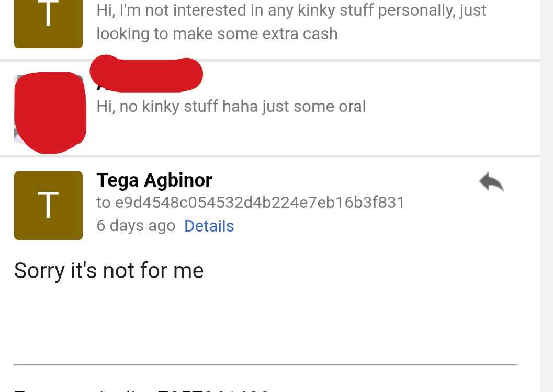Image resolution: width=553 pixels, height=392 pixels.
Task: Click the snippet line "Hi, I'm not interested"
Action: click(x=291, y=10)
